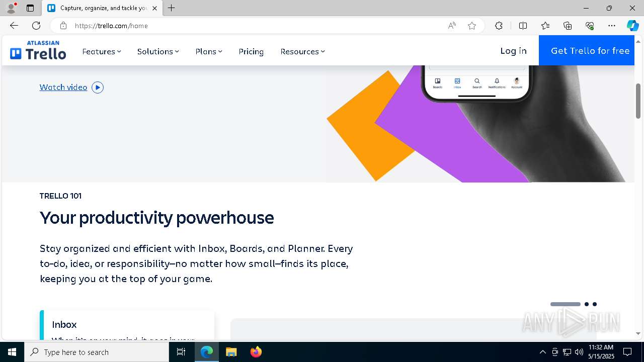Click the scrollbar up arrow
The width and height of the screenshot is (644, 362).
[x=638, y=41]
